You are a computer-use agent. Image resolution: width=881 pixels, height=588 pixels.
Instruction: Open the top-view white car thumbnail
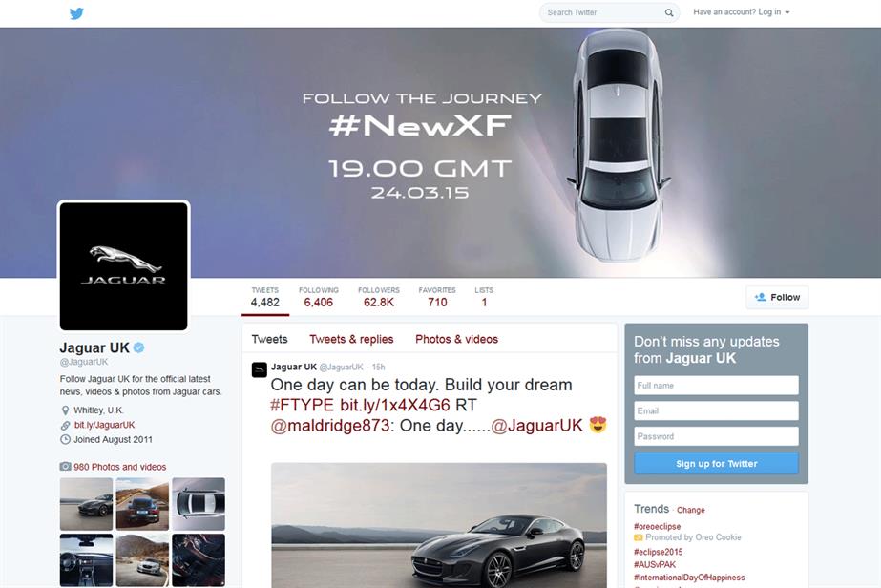tap(199, 504)
